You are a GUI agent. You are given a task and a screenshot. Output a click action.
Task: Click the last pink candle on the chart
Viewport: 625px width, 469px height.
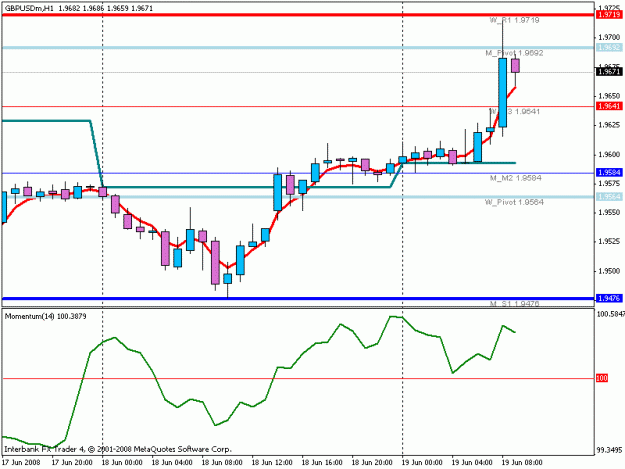[x=515, y=66]
